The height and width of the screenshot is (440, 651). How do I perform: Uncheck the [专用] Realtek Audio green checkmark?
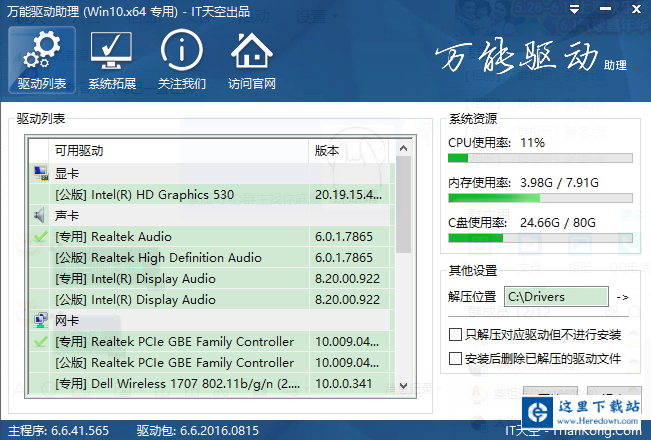click(x=40, y=237)
